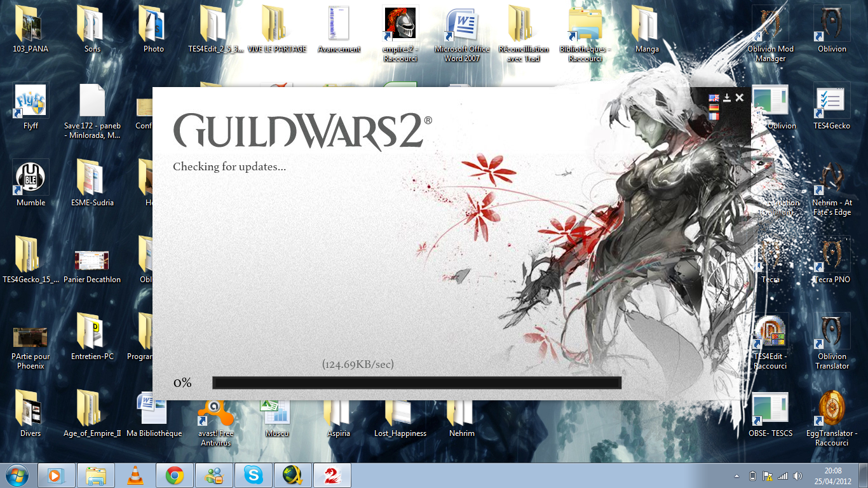Open the volume speaker tray icon
868x488 pixels.
(x=798, y=475)
